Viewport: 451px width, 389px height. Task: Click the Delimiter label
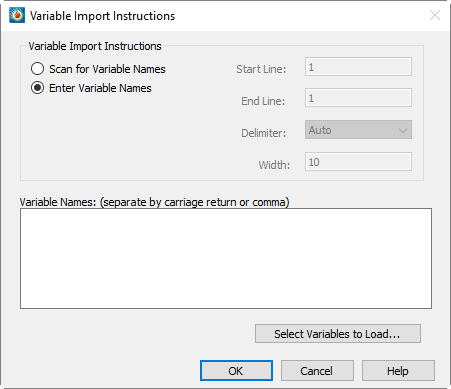pos(264,133)
